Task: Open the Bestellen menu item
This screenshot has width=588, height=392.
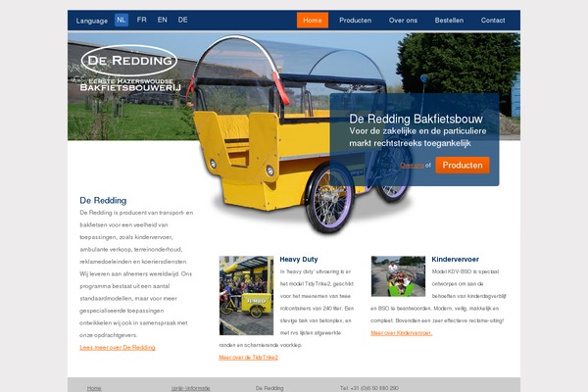Action: pyautogui.click(x=449, y=21)
